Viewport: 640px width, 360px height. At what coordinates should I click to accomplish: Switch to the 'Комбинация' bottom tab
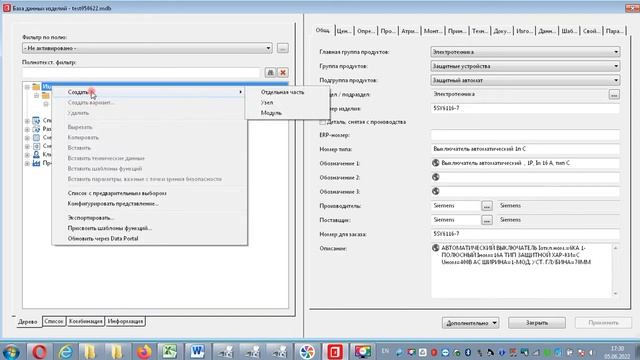point(86,322)
